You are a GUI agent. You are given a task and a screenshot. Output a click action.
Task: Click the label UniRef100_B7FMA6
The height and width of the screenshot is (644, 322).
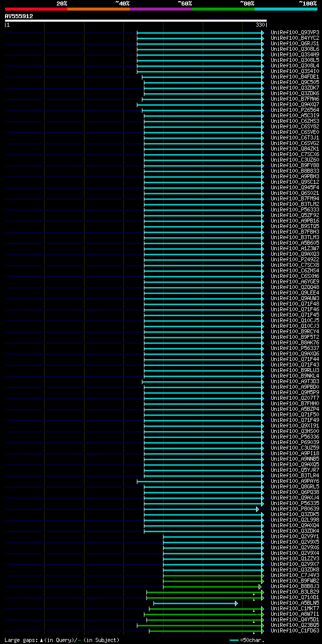(295, 99)
